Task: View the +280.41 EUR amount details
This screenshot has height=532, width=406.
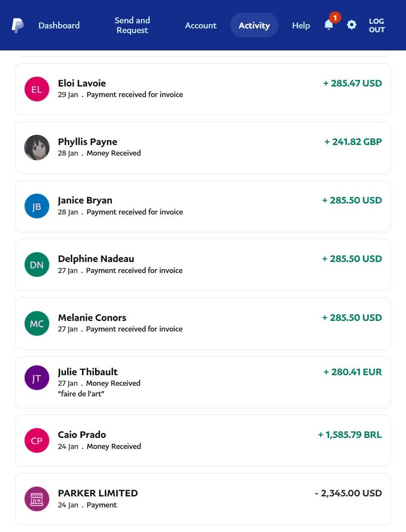Action: [353, 372]
